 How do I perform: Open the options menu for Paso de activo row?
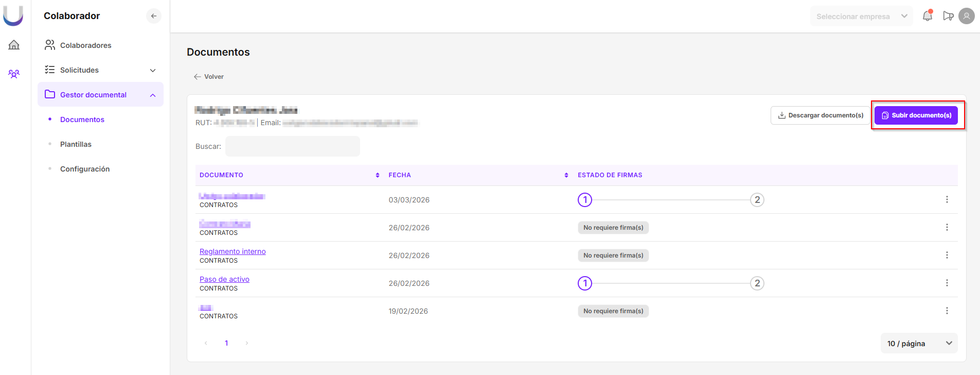pos(947,283)
